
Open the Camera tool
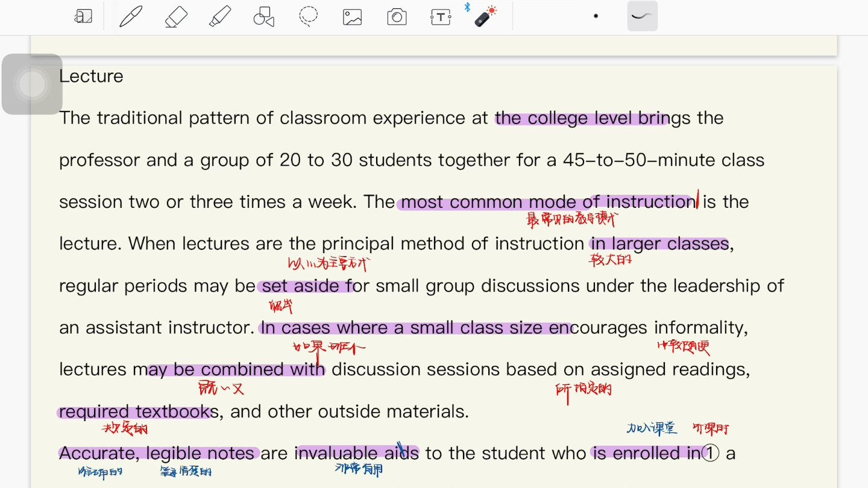tap(397, 17)
